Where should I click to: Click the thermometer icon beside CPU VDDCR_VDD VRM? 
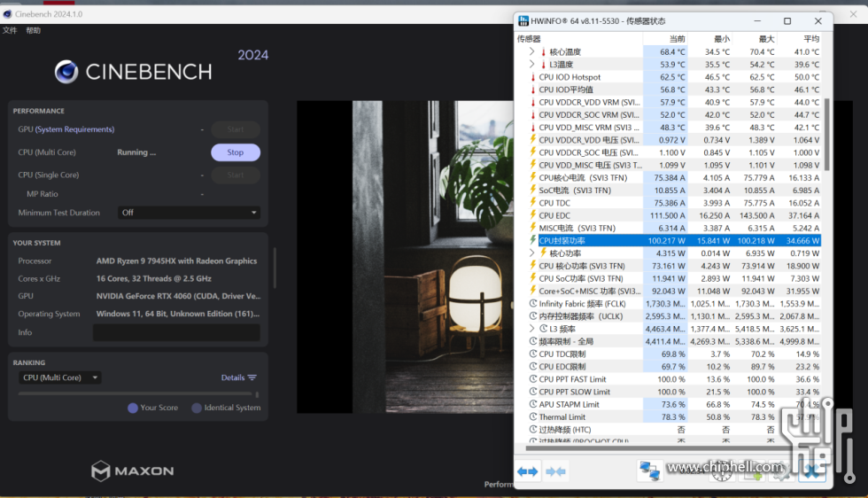533,103
